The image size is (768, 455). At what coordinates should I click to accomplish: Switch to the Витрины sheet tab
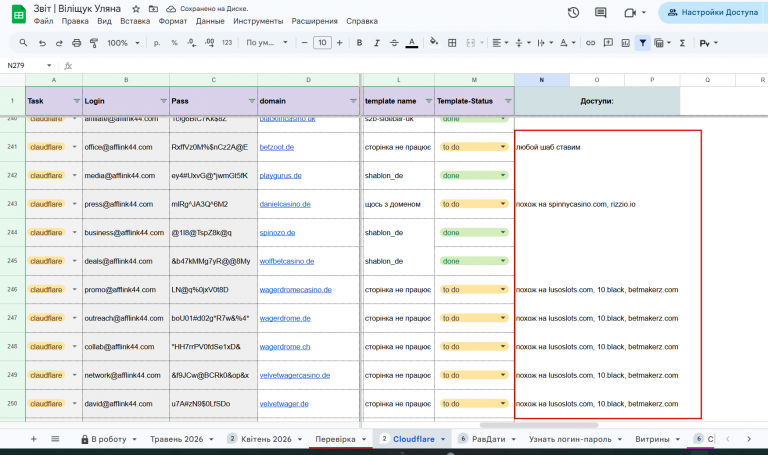click(x=652, y=439)
